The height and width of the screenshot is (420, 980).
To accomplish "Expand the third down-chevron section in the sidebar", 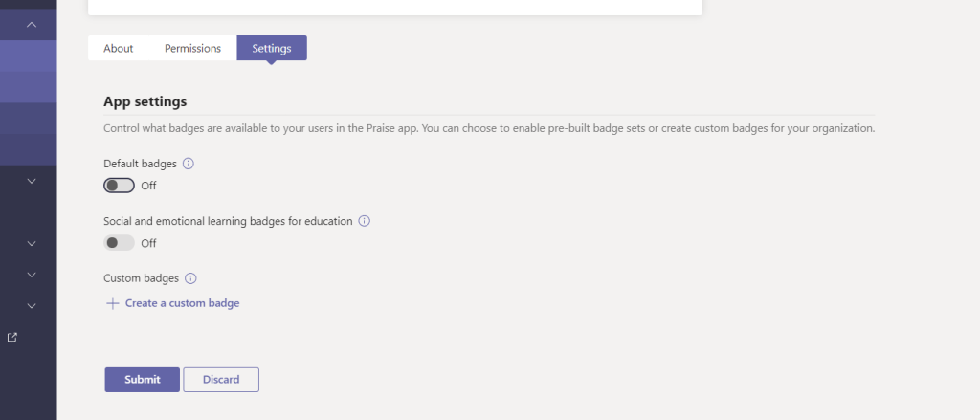I will coord(32,275).
